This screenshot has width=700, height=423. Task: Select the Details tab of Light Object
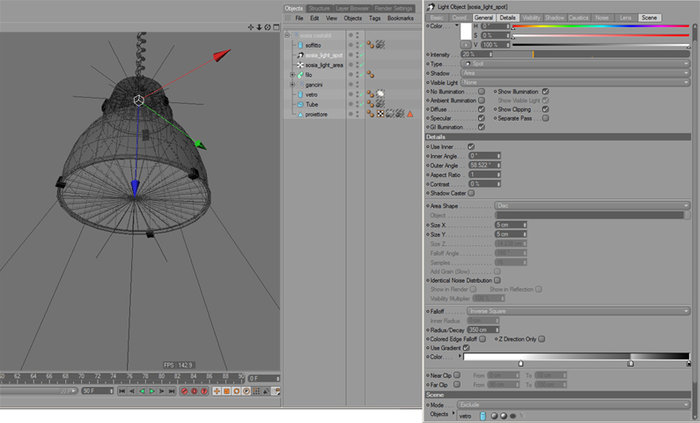coord(507,17)
